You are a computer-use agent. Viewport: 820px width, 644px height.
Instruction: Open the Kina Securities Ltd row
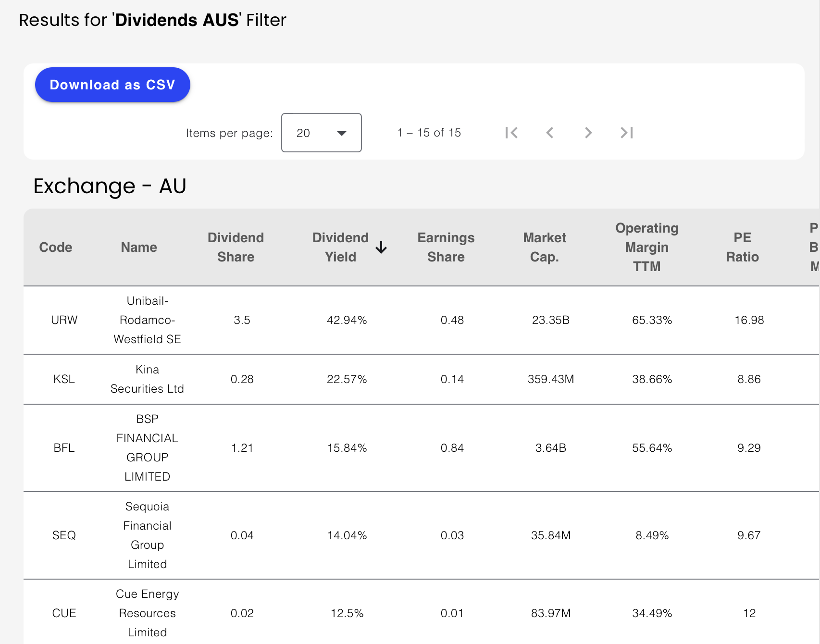pos(147,379)
